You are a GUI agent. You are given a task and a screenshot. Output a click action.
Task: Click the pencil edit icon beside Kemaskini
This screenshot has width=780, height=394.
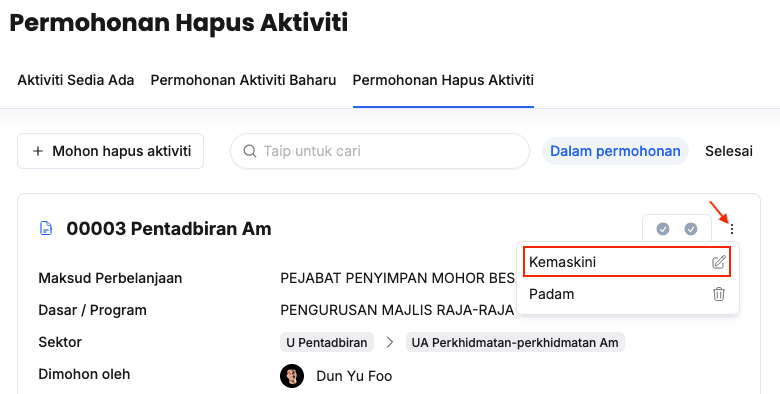pyautogui.click(x=718, y=262)
